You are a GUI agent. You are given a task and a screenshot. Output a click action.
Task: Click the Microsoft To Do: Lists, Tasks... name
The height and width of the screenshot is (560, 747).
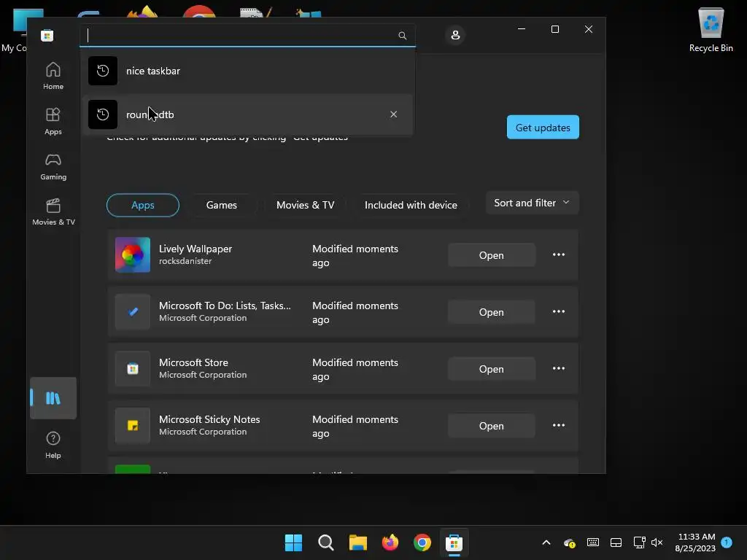point(225,306)
